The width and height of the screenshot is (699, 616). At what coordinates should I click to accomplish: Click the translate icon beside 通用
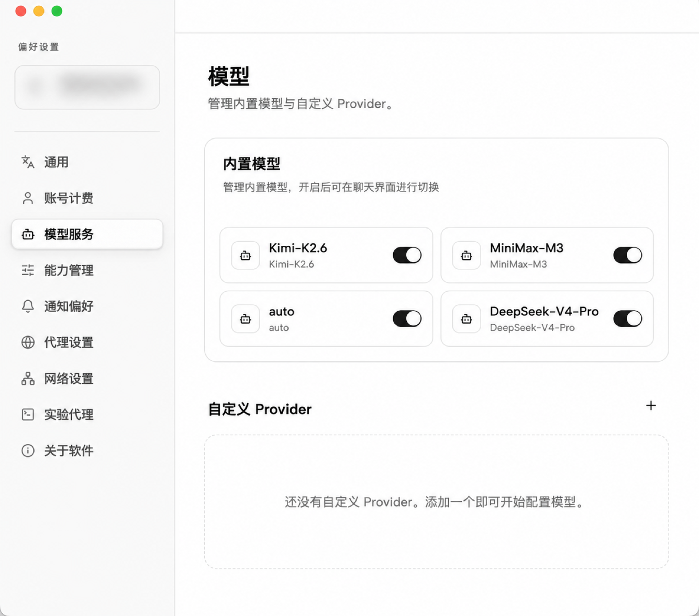[x=28, y=162]
